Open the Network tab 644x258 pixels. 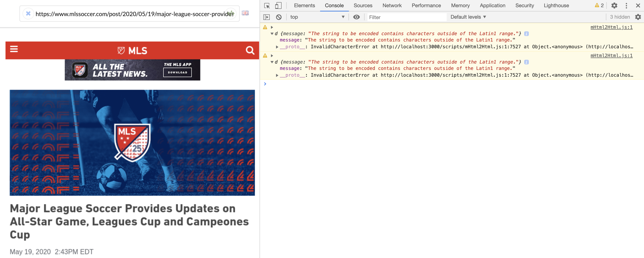(392, 6)
